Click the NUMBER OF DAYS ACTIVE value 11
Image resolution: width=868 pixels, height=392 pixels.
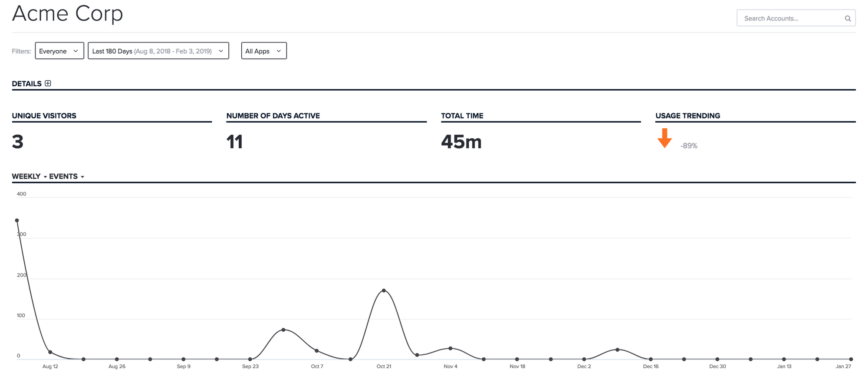(234, 142)
